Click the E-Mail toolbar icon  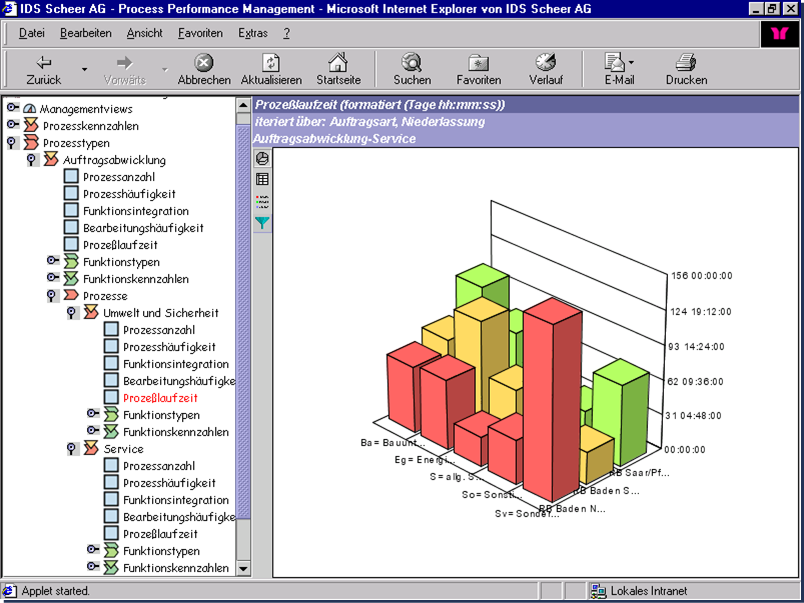pyautogui.click(x=615, y=63)
